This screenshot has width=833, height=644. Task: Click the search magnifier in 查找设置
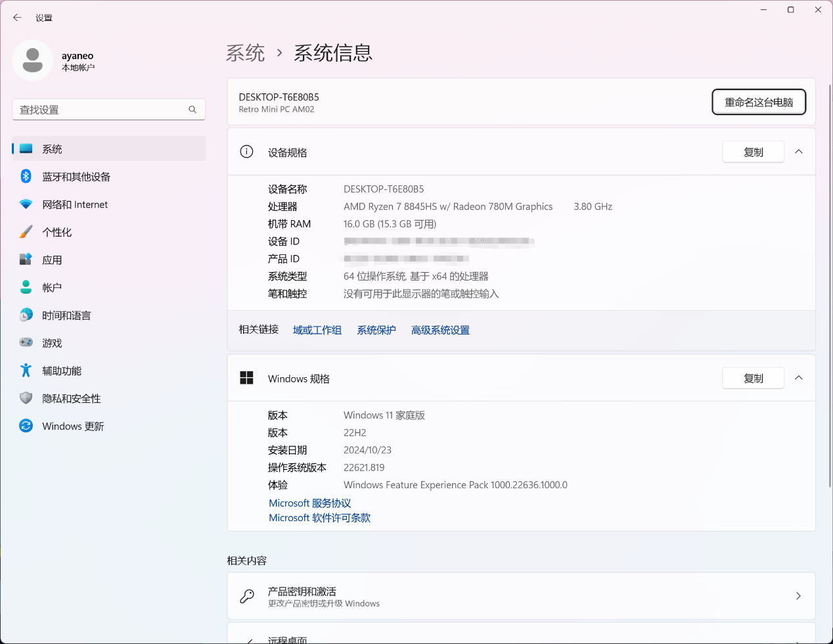(192, 110)
